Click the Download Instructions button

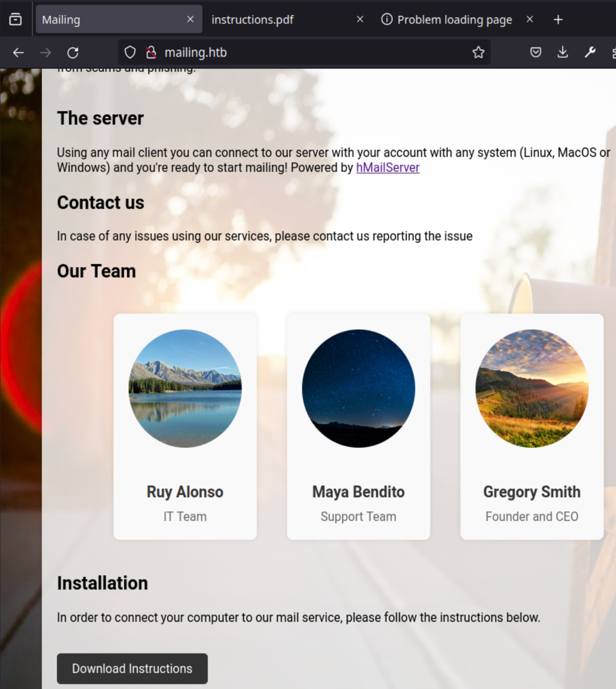(x=132, y=669)
